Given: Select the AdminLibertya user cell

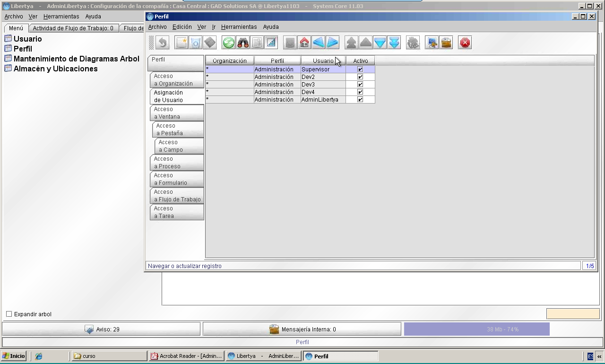Looking at the screenshot, I should point(323,99).
